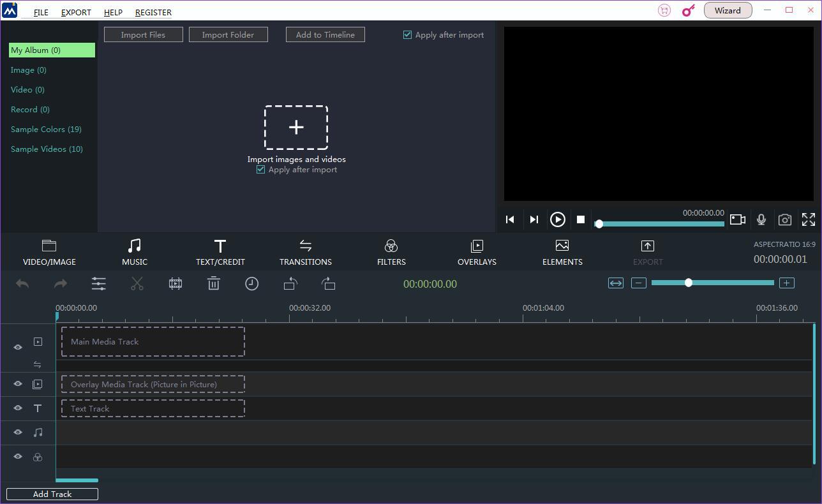This screenshot has height=504, width=822.
Task: Open the REGISTER menu
Action: (153, 12)
